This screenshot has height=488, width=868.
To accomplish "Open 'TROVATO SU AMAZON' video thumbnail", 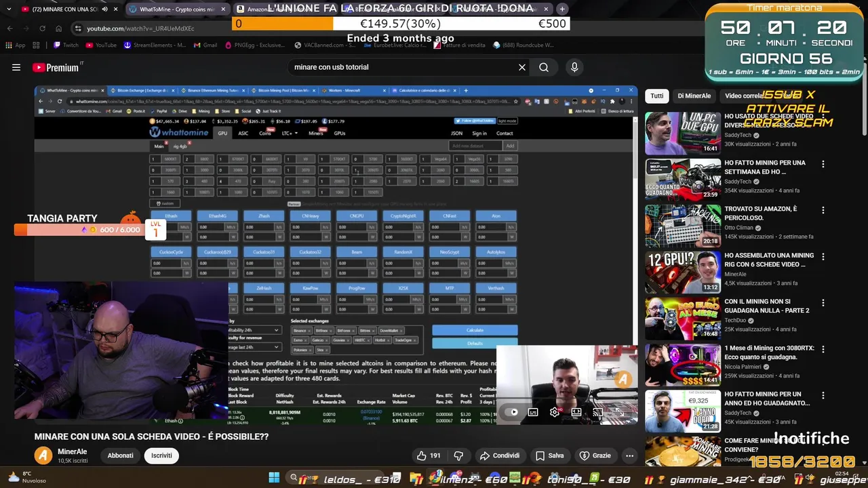I will tap(682, 225).
